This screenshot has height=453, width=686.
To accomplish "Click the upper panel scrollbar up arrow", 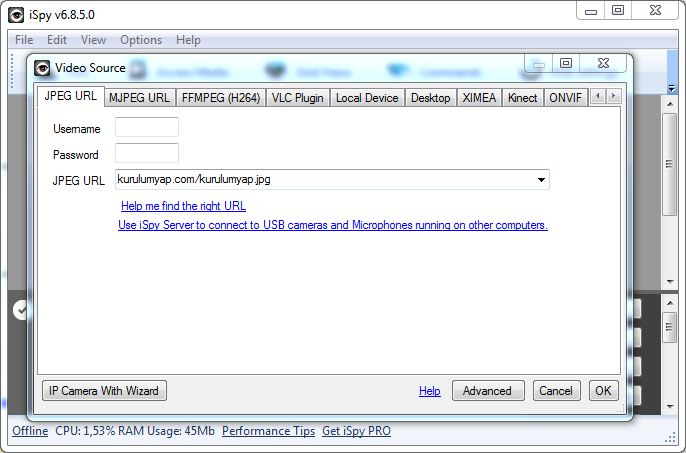I will point(670,104).
